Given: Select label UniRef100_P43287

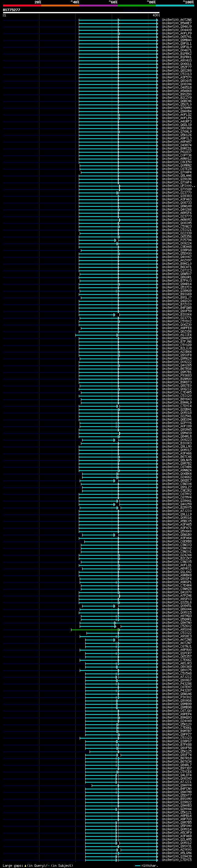Looking at the screenshot, I should pyautogui.click(x=176, y=690).
